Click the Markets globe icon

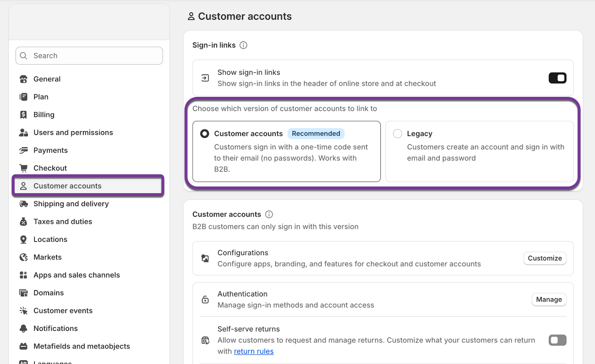tap(23, 257)
